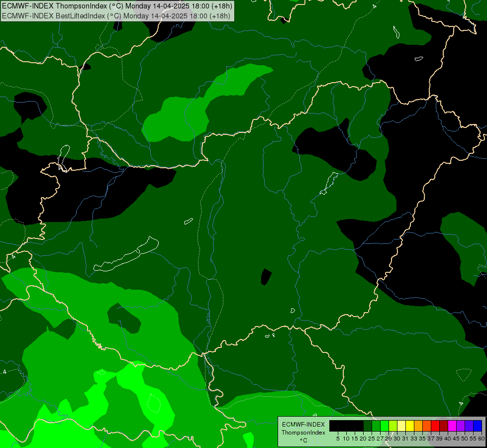Click the legend tick value 5

[338, 439]
